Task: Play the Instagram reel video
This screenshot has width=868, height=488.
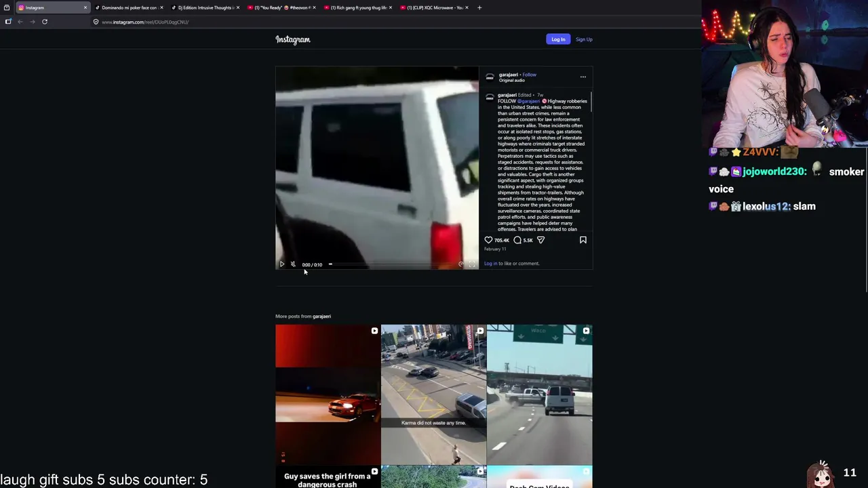Action: [282, 264]
